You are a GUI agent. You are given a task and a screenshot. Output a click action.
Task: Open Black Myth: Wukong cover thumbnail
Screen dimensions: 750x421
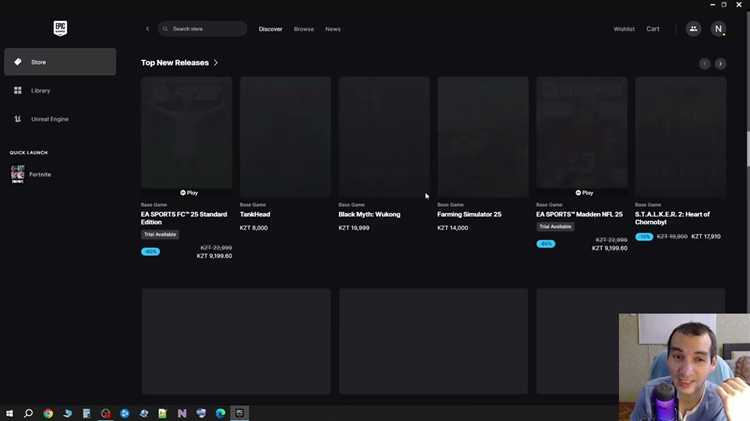click(x=384, y=137)
